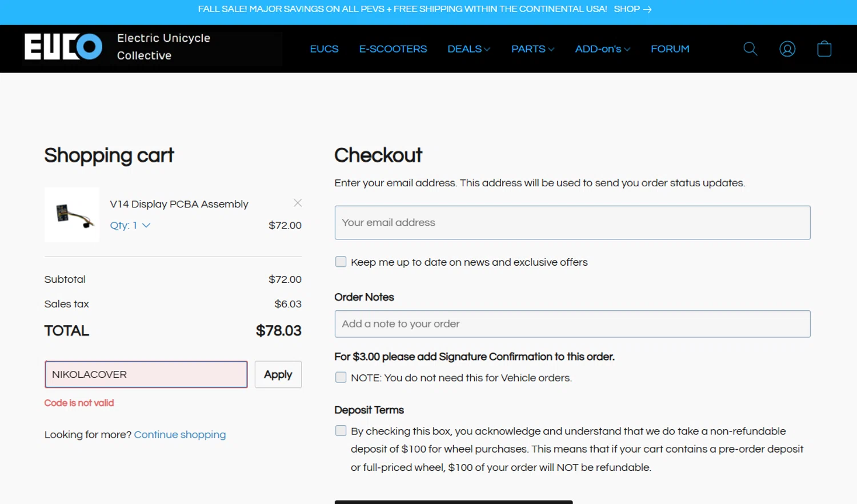This screenshot has height=504, width=857.
Task: Focus the order note field
Action: click(x=572, y=324)
